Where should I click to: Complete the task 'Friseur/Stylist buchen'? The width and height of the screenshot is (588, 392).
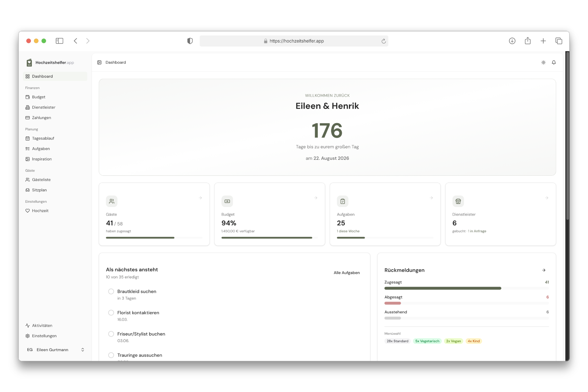(111, 334)
